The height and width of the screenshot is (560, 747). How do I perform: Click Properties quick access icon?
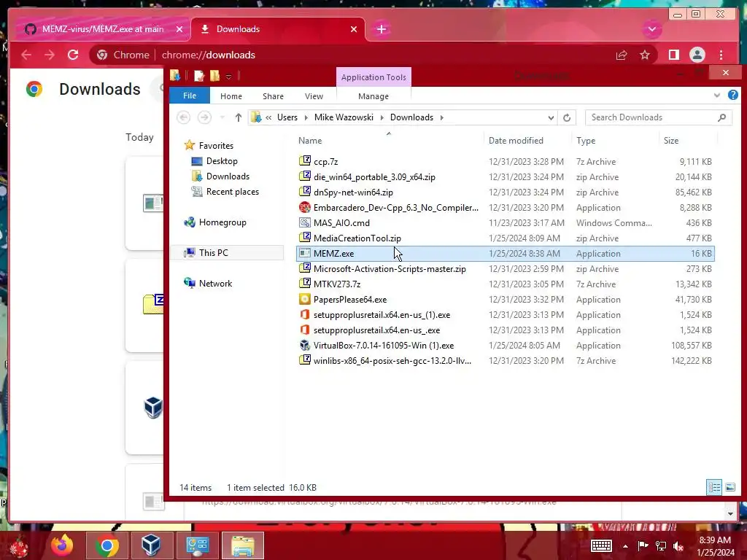pos(199,76)
